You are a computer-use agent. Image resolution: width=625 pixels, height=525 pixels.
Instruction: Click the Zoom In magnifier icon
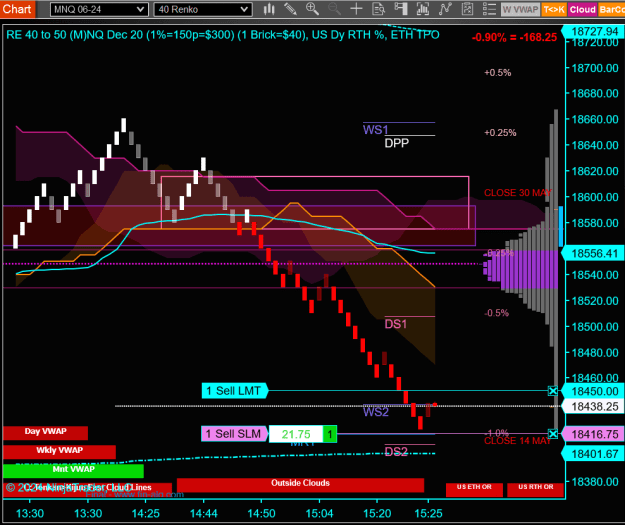pos(312,9)
